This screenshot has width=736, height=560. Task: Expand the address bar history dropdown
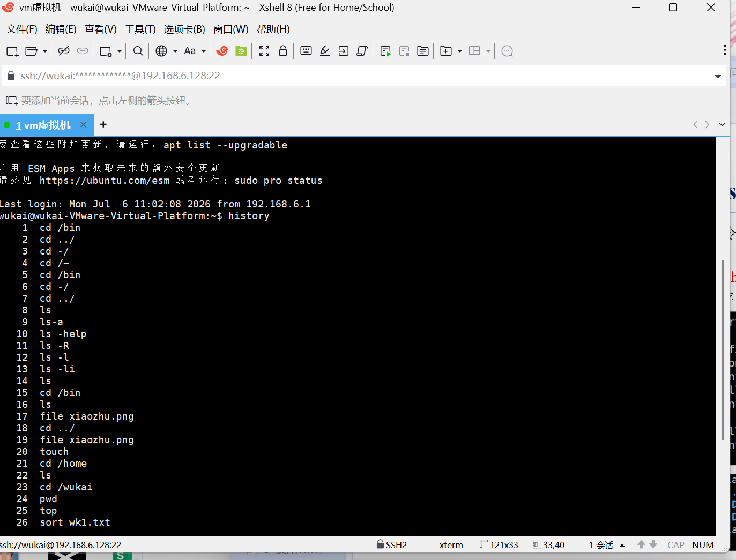[x=718, y=76]
